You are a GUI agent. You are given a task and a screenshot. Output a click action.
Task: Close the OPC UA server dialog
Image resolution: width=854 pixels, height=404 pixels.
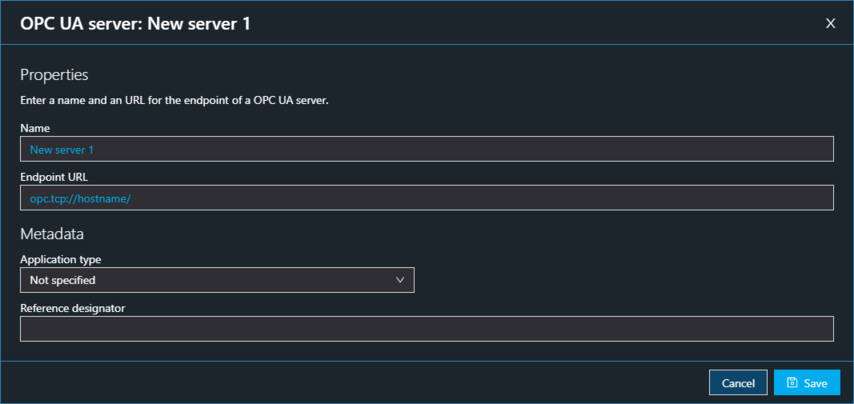(x=830, y=23)
